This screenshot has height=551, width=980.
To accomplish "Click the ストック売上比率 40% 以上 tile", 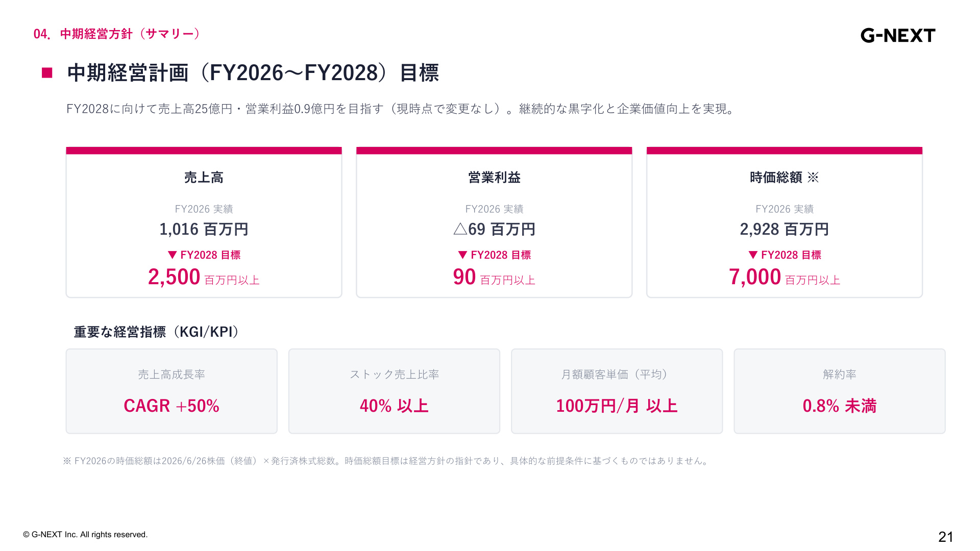I will pyautogui.click(x=394, y=391).
